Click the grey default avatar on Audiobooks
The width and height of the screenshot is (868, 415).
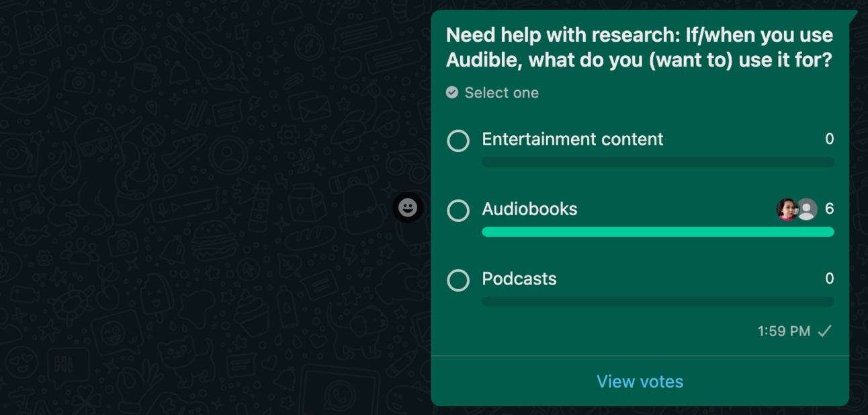point(808,209)
